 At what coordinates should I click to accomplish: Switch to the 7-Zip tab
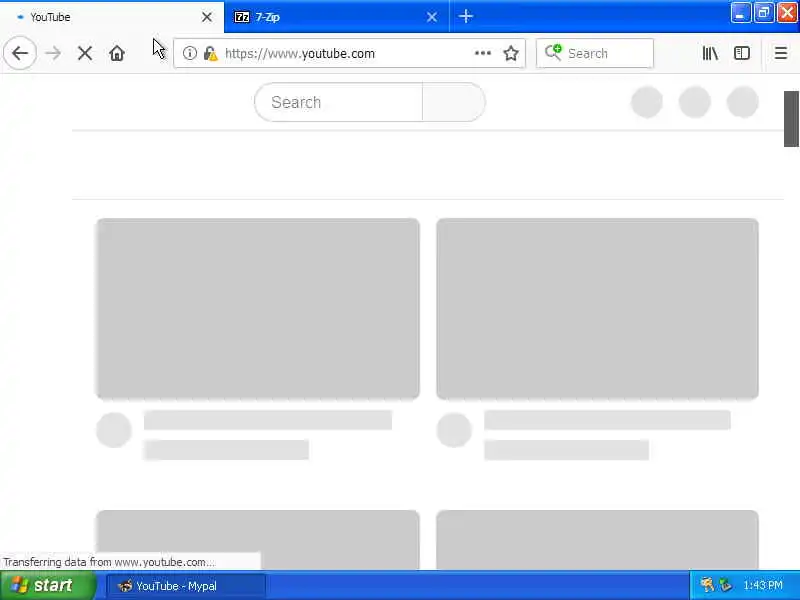tap(337, 17)
